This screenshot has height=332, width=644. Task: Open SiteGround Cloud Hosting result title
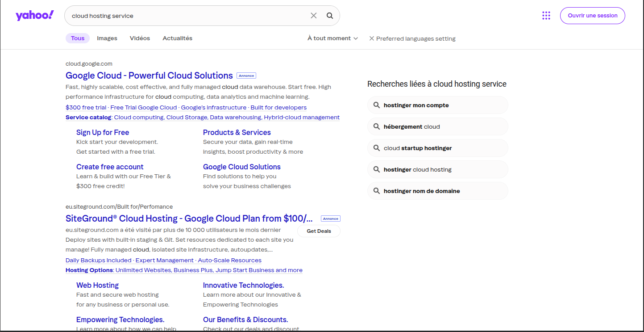[189, 219]
